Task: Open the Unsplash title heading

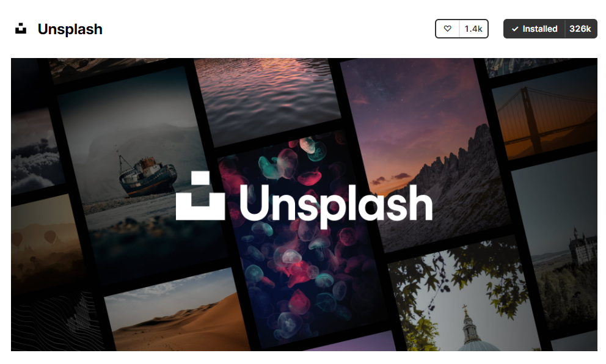Action: tap(70, 29)
